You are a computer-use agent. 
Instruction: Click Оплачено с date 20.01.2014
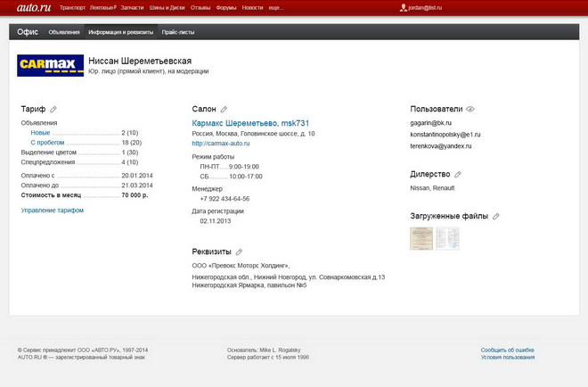pyautogui.click(x=137, y=176)
